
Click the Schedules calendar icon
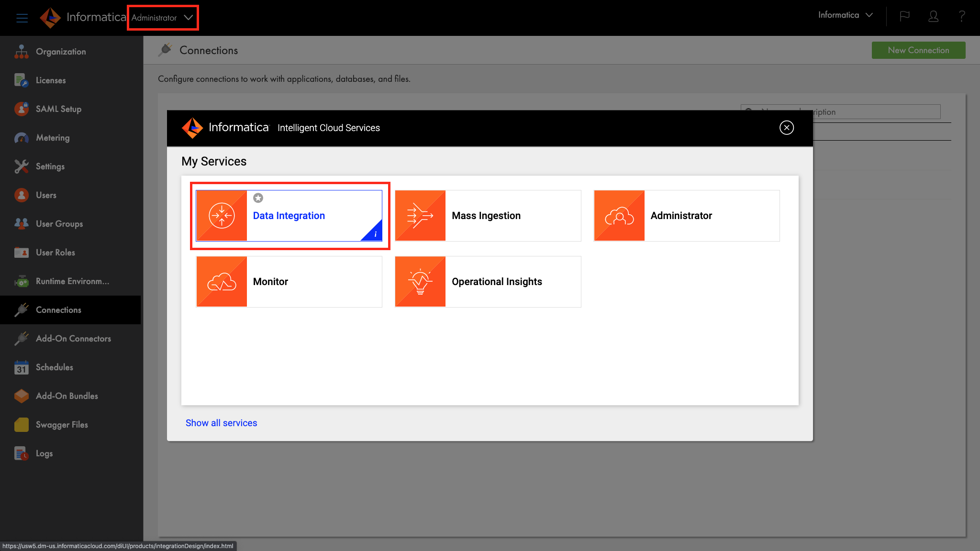pyautogui.click(x=22, y=367)
